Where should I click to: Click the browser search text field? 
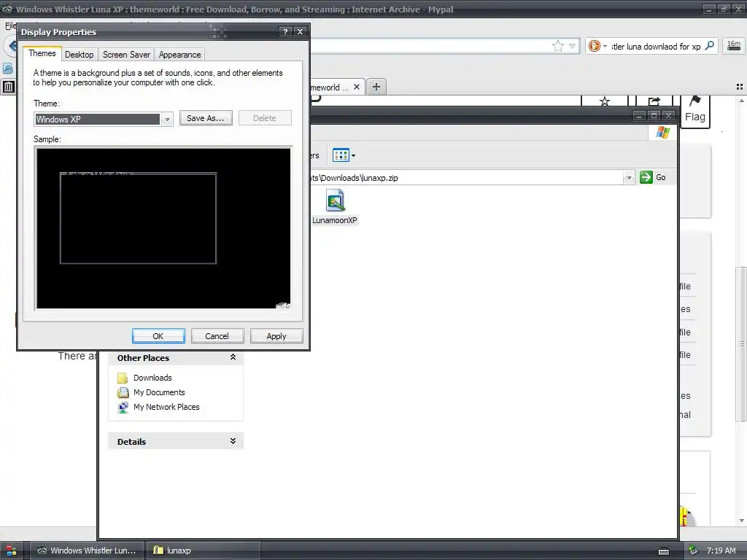point(656,46)
